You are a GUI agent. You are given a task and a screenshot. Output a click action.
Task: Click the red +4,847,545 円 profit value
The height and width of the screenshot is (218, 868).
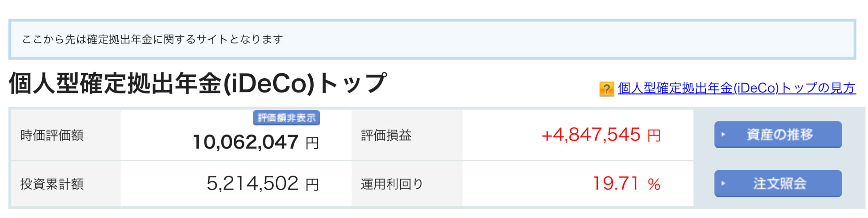(x=601, y=135)
